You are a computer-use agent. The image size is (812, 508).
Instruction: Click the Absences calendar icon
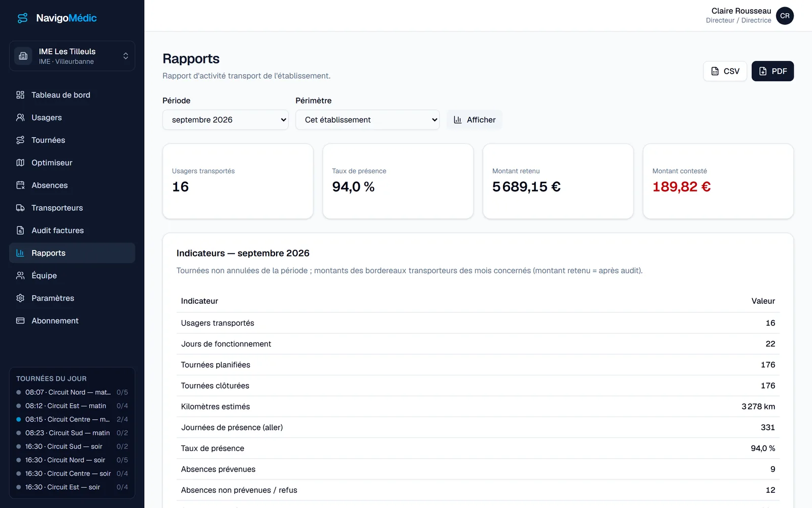click(x=20, y=185)
